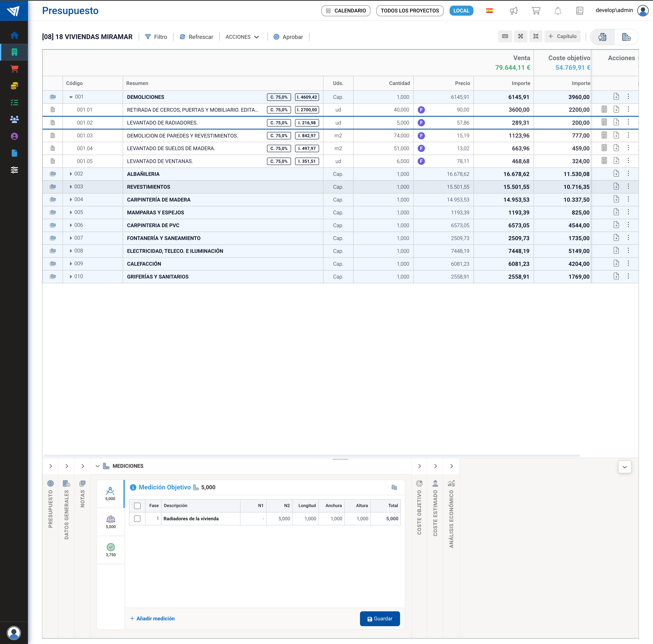Click calculator icon for row 001.02
The image size is (653, 644).
604,122
